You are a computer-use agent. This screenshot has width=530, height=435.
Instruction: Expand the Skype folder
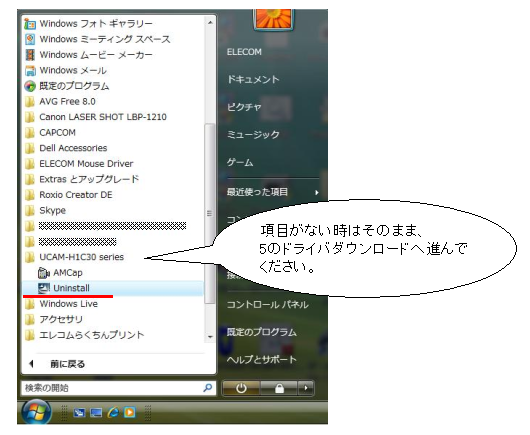52,210
